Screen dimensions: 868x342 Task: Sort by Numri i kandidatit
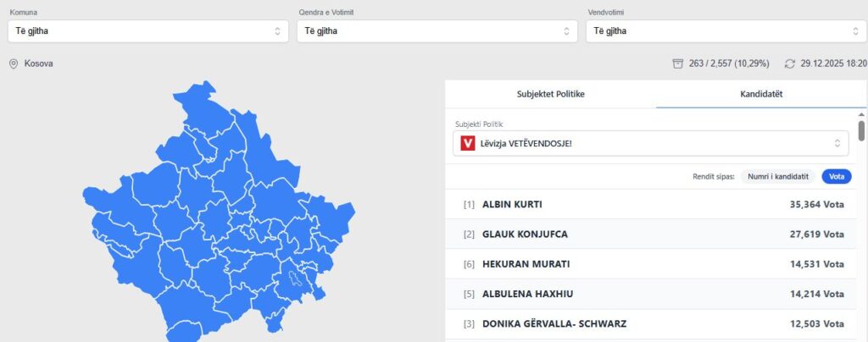777,177
